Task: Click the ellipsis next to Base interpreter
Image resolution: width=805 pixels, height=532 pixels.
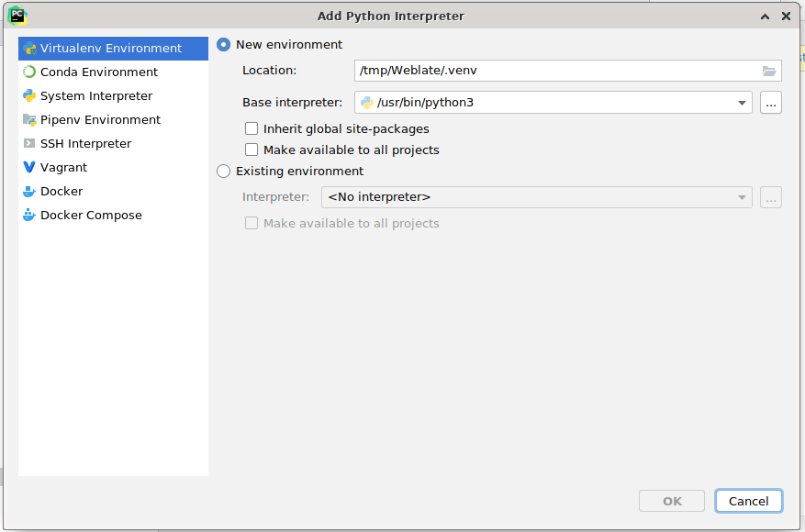Action: click(771, 103)
